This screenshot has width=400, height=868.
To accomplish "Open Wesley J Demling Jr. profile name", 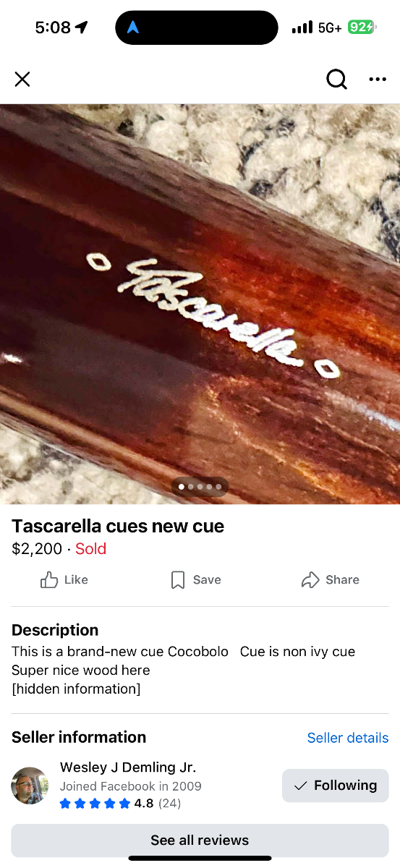I will coord(128,767).
